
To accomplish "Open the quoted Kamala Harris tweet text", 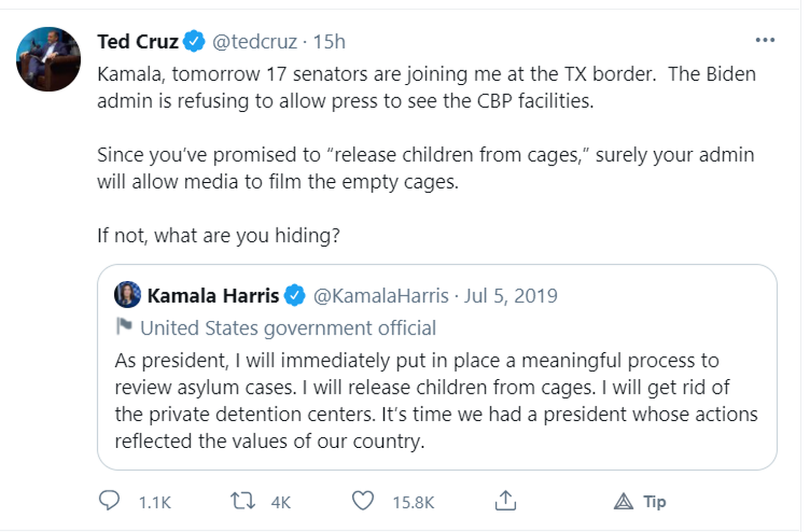I will (436, 400).
